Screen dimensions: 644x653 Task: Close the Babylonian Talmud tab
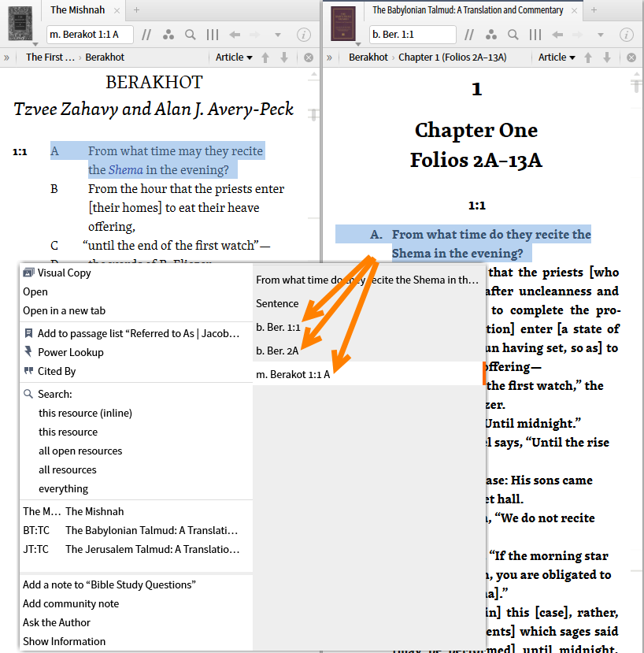tap(575, 10)
